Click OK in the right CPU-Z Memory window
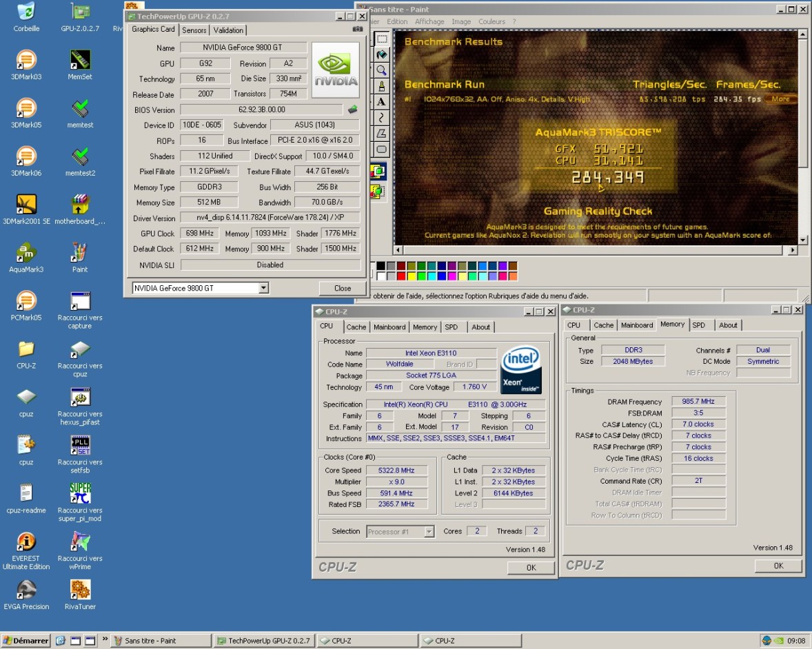The width and height of the screenshot is (812, 649). pos(778,566)
